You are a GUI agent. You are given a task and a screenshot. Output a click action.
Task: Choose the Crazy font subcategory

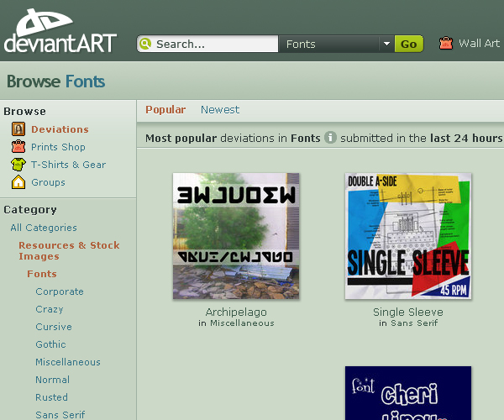tap(50, 309)
